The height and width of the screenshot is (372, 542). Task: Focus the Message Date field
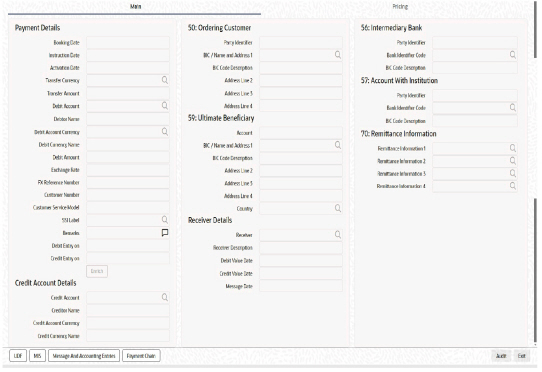click(301, 286)
